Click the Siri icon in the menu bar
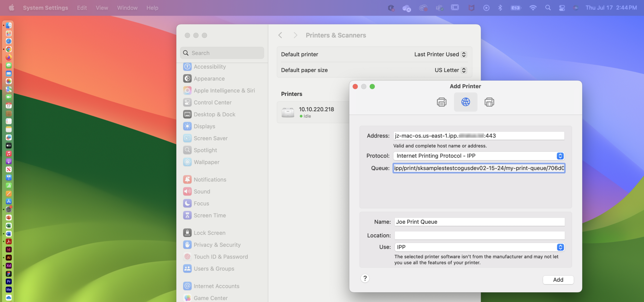 coord(576,8)
